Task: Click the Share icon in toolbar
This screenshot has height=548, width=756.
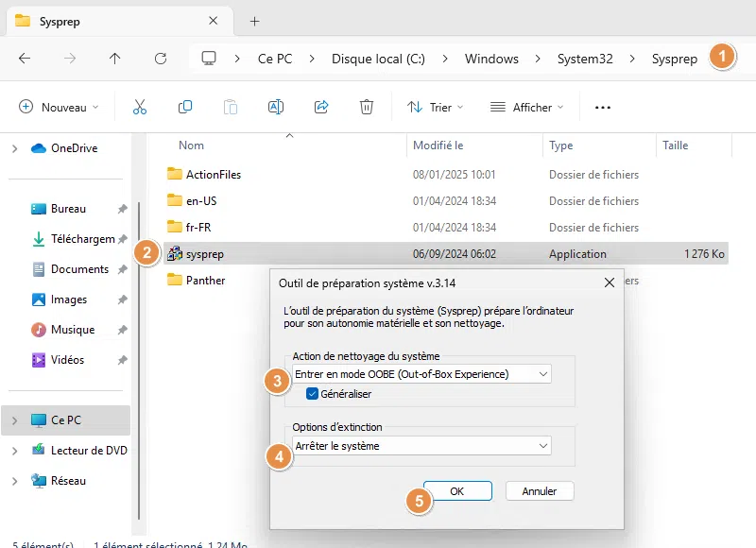Action: tap(321, 108)
